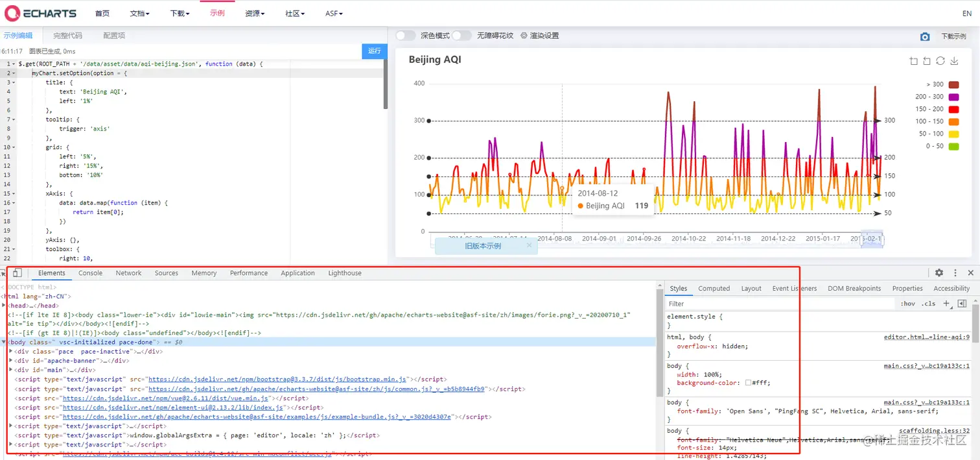
Task: Toggle the :hov element state option
Action: (x=907, y=304)
